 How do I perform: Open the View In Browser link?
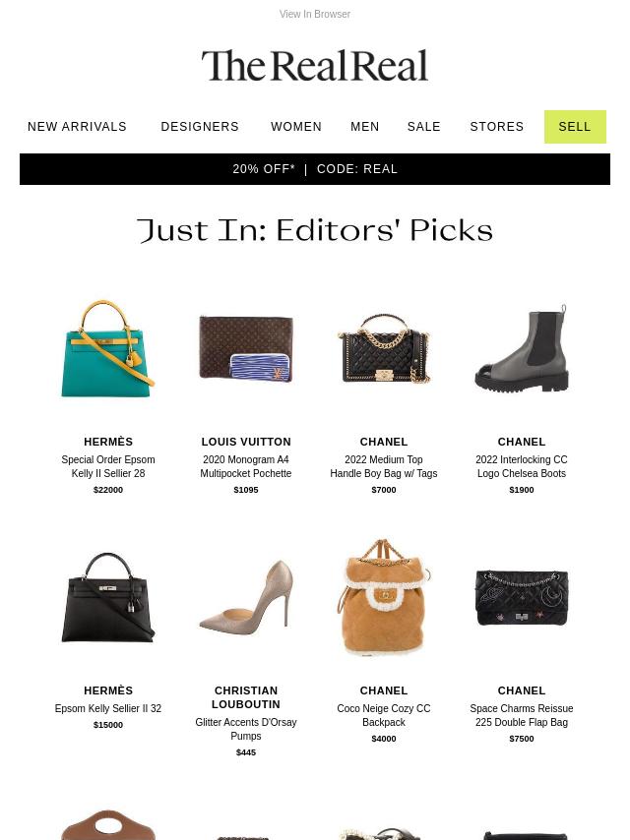tap(315, 14)
